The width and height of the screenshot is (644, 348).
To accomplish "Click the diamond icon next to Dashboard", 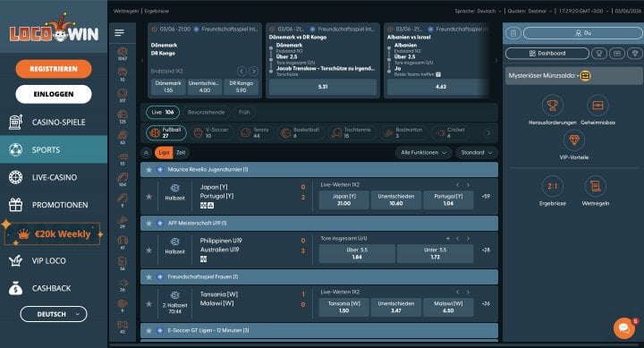I will click(x=635, y=54).
